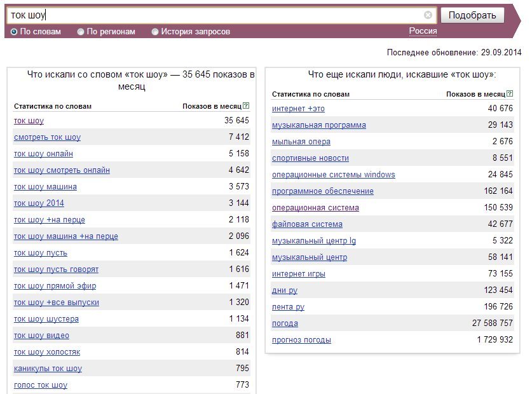
Task: Open the 'ток шоу холостяк' link
Action: click(47, 352)
